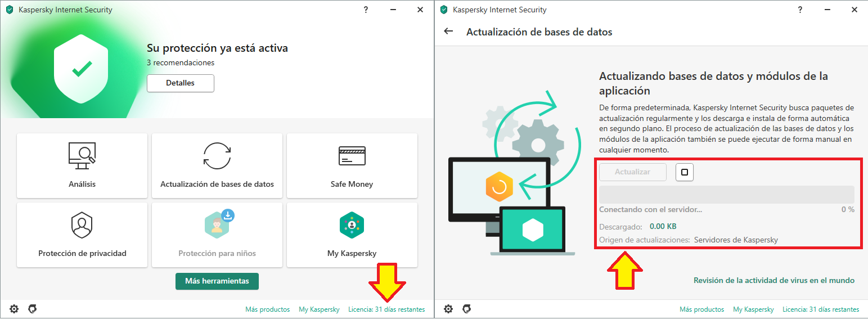Open settings gear in the main window
The width and height of the screenshot is (868, 319).
(x=14, y=309)
